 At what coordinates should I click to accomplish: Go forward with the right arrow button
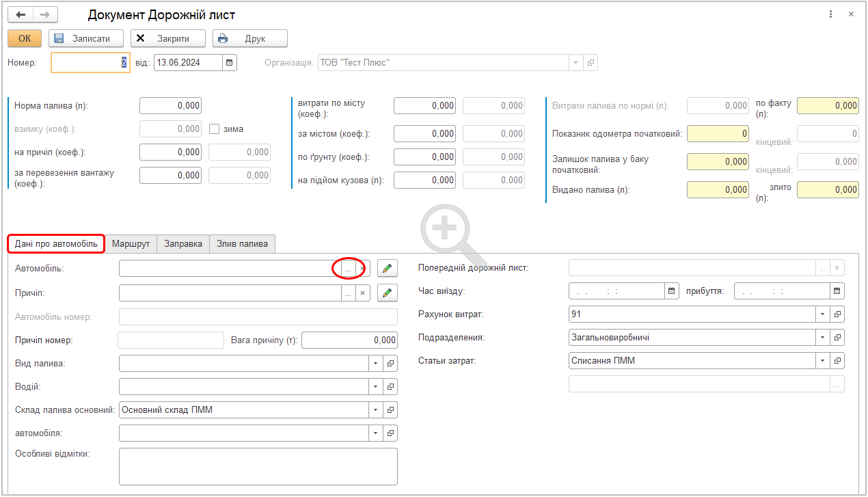tap(45, 14)
